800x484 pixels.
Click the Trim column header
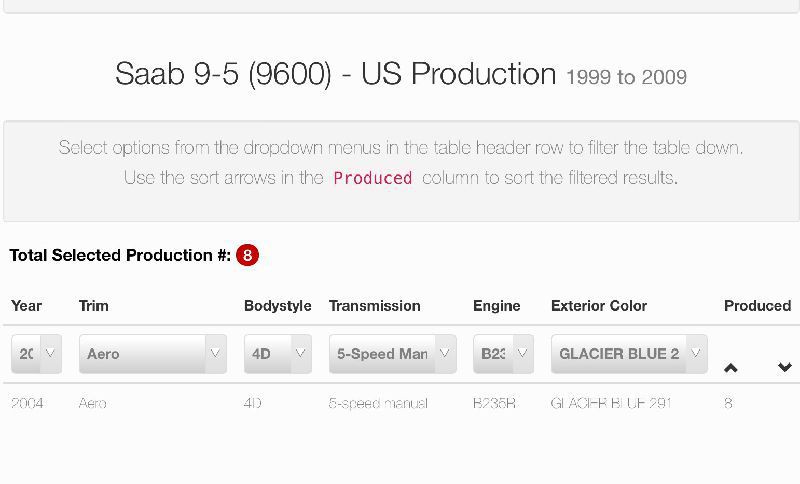[x=94, y=306]
